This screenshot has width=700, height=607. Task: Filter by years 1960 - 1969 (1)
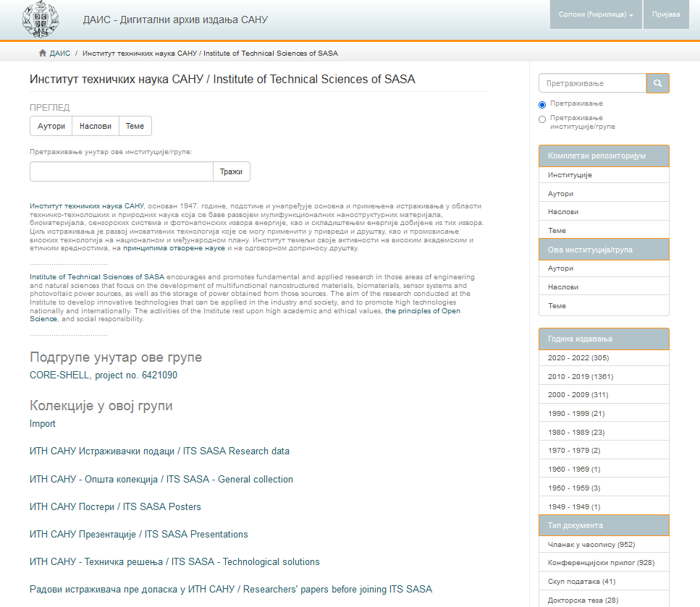click(604, 469)
